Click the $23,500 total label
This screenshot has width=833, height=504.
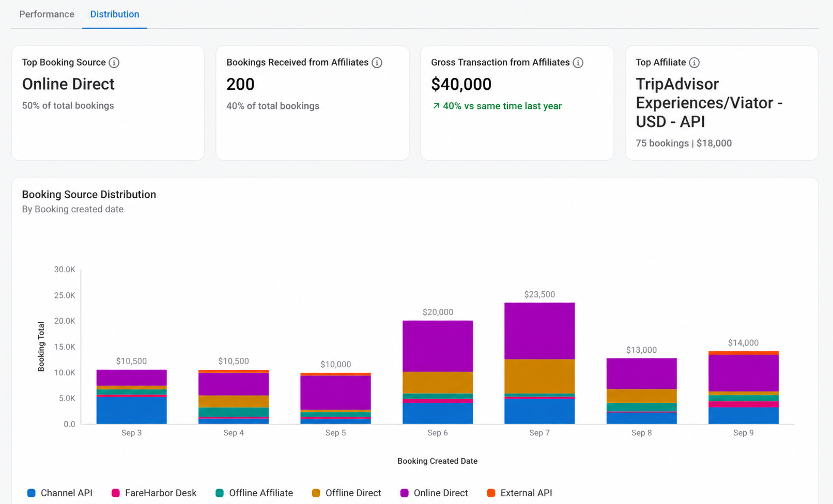[539, 294]
